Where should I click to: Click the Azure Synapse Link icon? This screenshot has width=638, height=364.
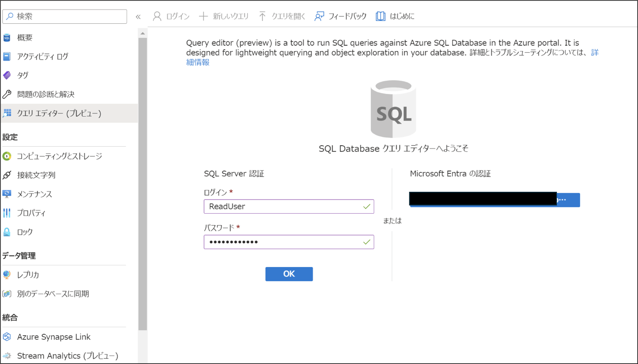[6, 337]
